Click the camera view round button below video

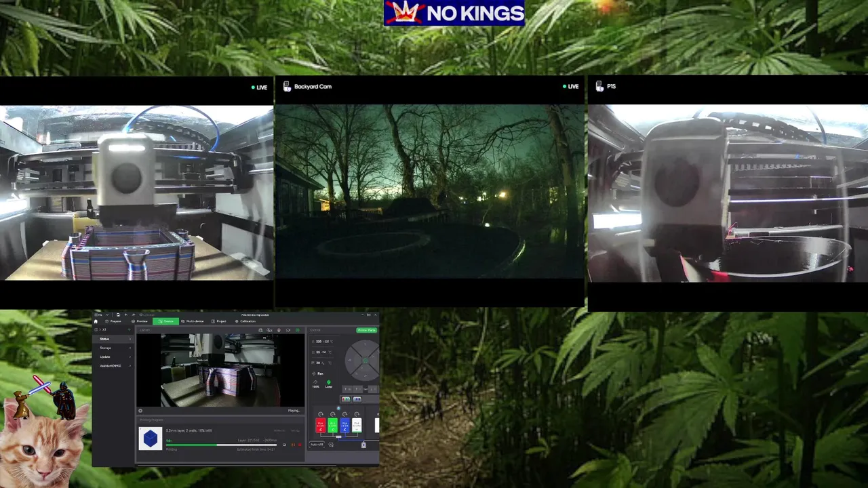[140, 411]
